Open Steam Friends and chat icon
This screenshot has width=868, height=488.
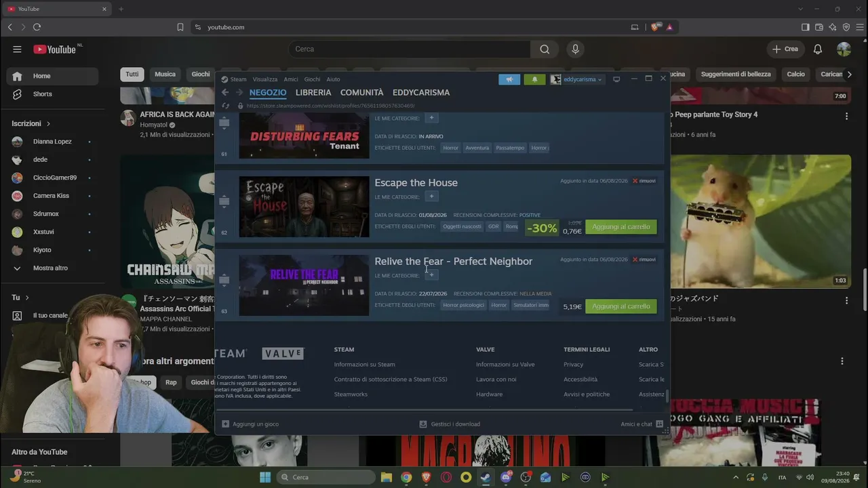pos(659,424)
